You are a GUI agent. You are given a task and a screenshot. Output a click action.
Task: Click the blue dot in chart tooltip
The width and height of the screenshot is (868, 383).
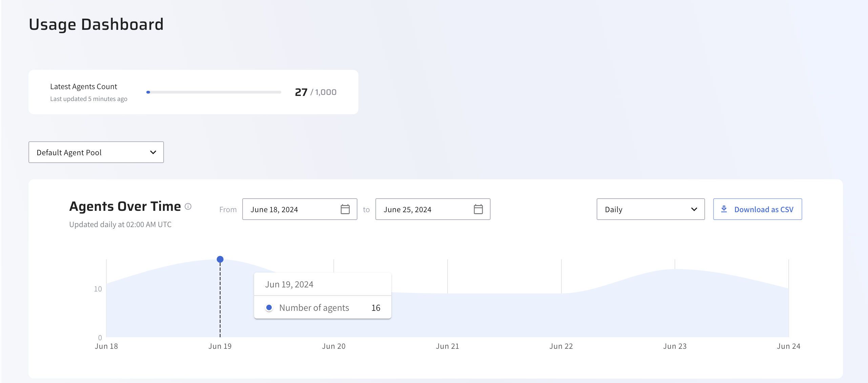(x=269, y=308)
